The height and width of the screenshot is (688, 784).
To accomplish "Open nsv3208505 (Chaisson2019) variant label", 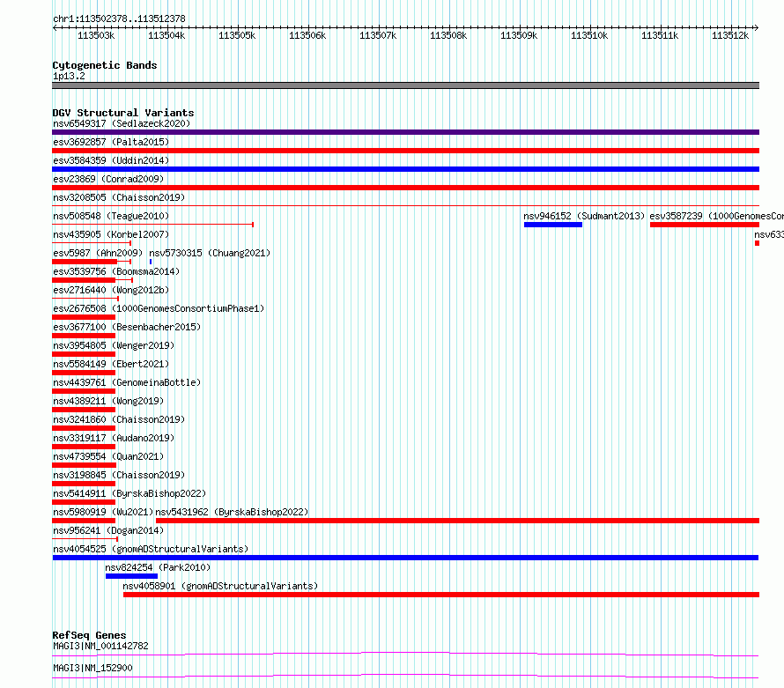I will tap(119, 197).
